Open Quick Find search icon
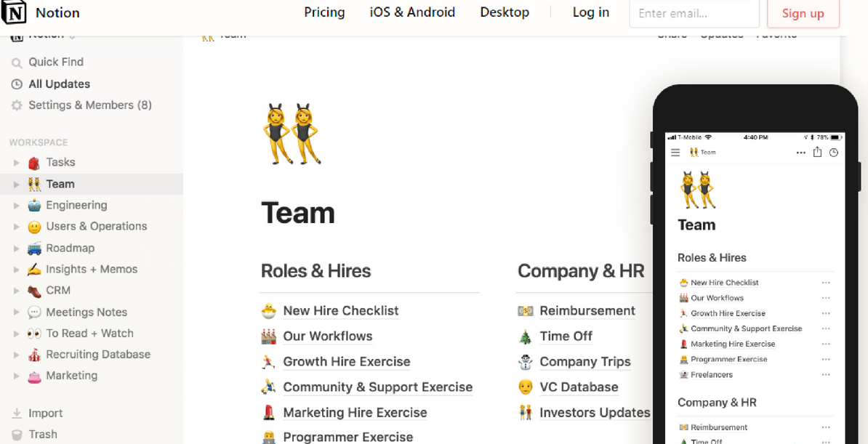 (x=17, y=62)
